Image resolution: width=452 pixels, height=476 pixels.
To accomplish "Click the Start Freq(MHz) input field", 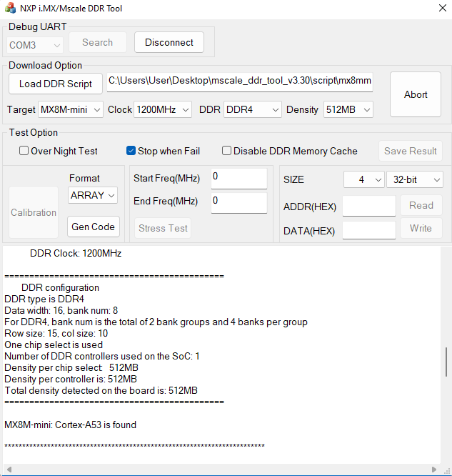I will 239,179.
